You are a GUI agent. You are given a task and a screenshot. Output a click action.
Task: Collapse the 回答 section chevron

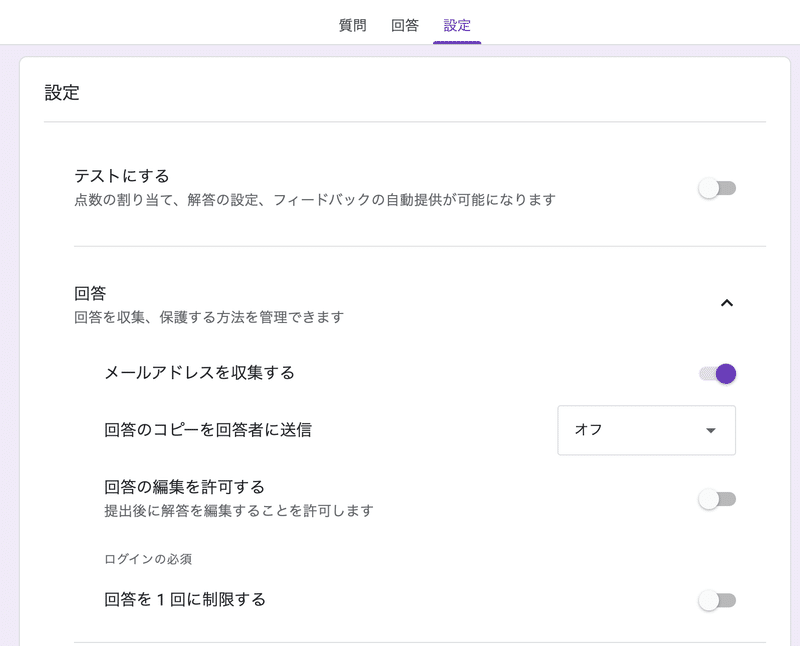727,303
